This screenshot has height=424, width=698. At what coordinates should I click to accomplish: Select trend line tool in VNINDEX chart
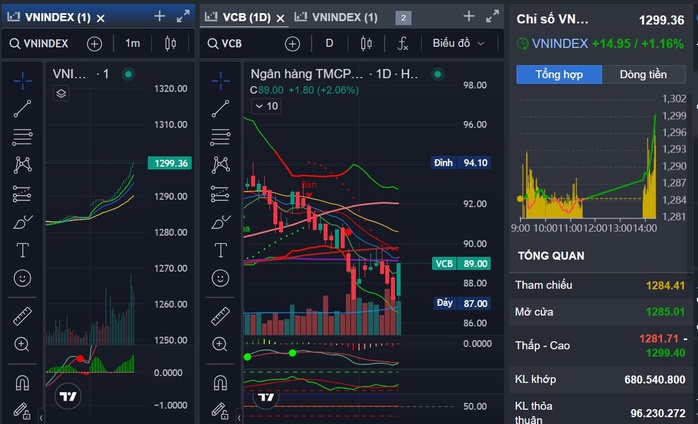point(22,108)
